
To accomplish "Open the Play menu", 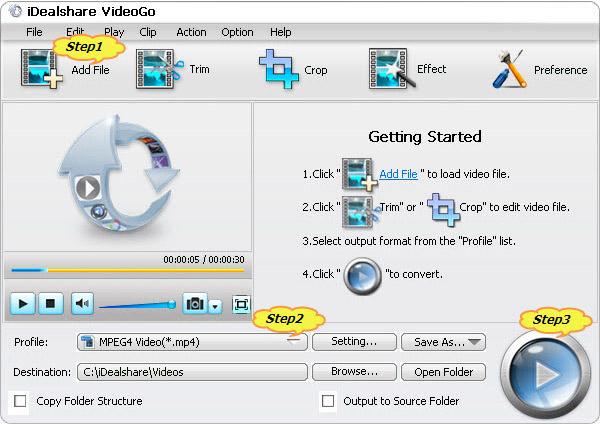I will tap(114, 32).
